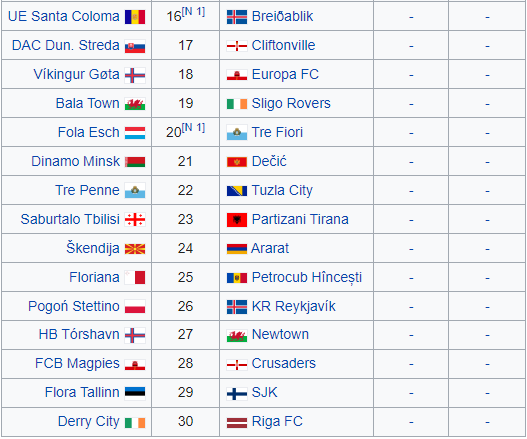The height and width of the screenshot is (439, 527).
Task: Click the Bosnia flag next to Tuzla City
Action: click(237, 191)
